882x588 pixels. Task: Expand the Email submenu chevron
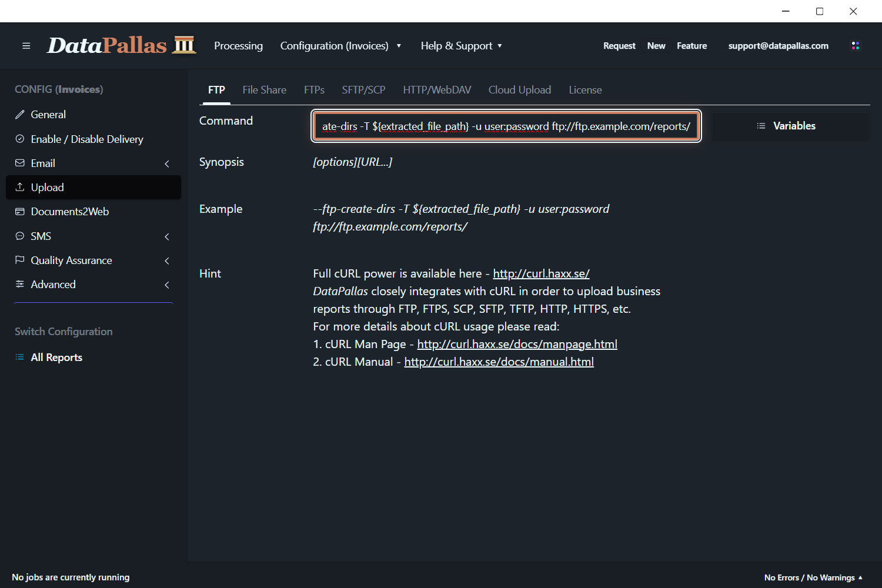[167, 164]
